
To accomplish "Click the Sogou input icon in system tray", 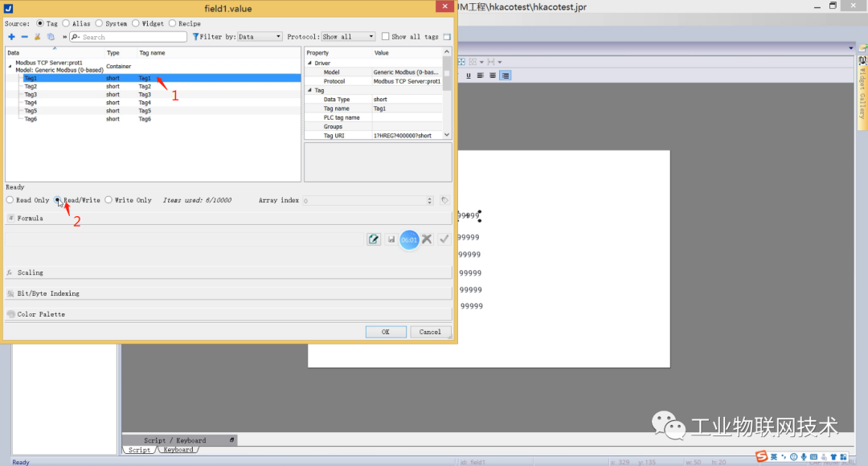I will (762, 456).
